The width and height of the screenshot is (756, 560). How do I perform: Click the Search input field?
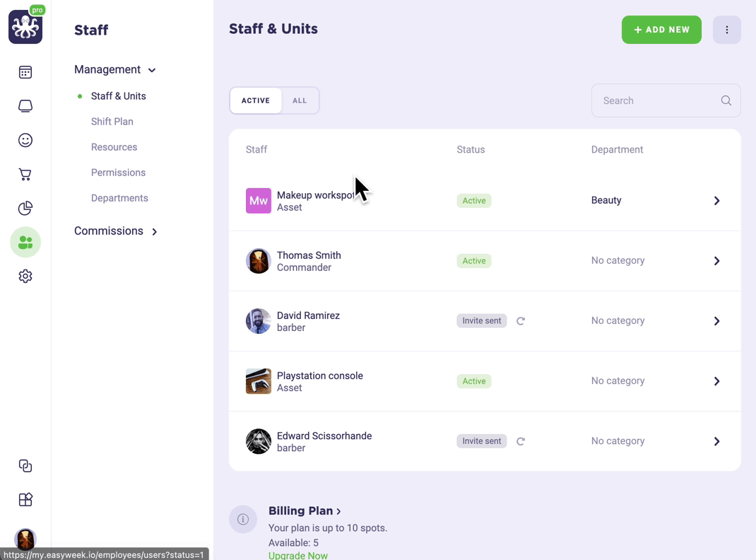(x=666, y=100)
